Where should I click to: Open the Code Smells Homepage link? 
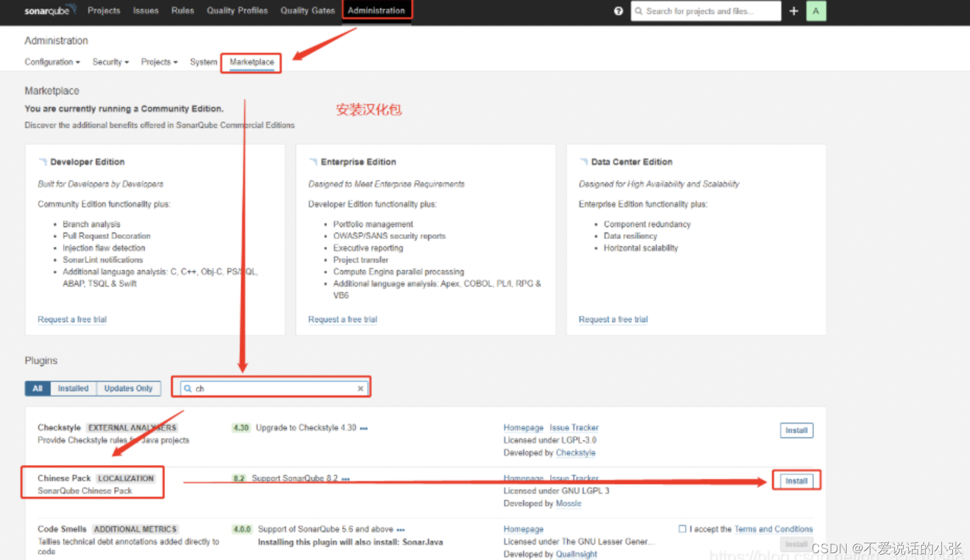pyautogui.click(x=523, y=529)
